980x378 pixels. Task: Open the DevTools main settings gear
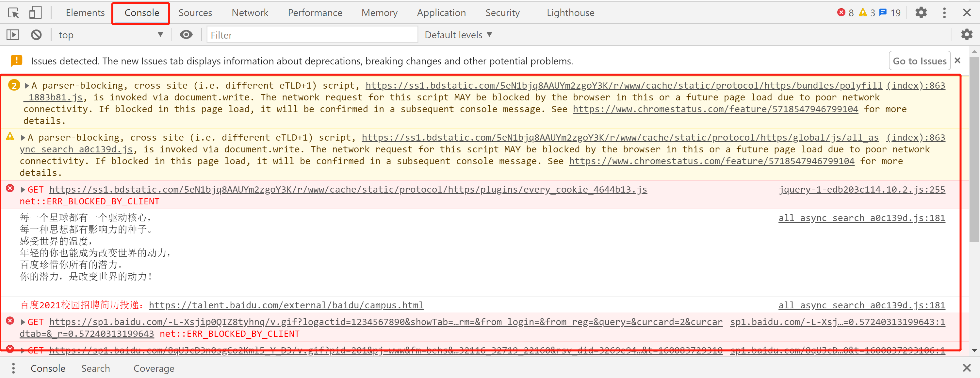(x=921, y=13)
